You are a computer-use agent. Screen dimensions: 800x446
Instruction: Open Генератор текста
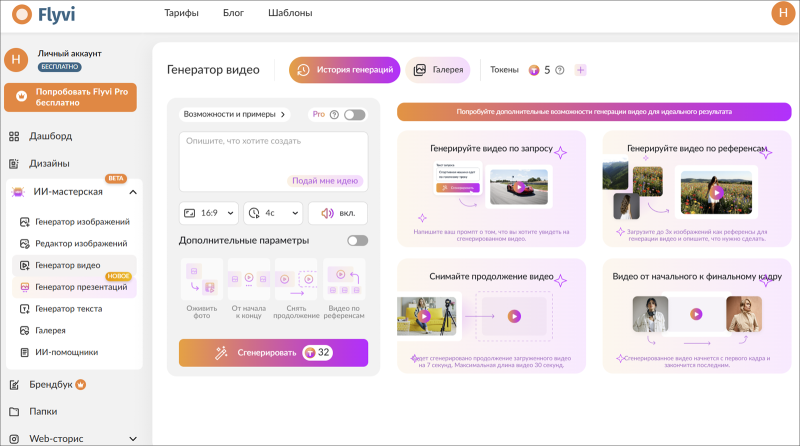[68, 309]
